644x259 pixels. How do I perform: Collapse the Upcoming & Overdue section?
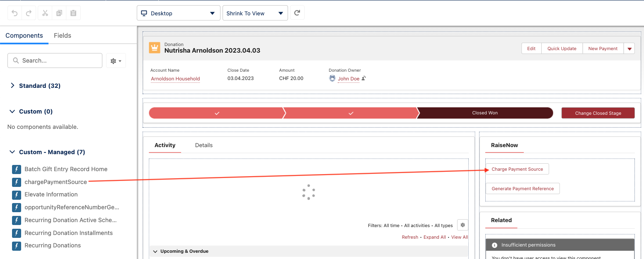(155, 251)
